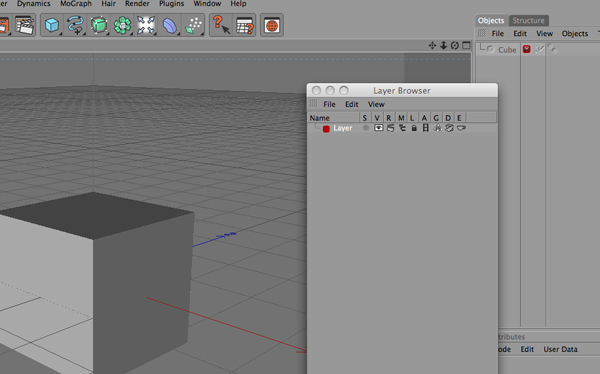Screen dimensions: 600x374
Task: Close the Layer Browser window
Action: pyautogui.click(x=316, y=90)
